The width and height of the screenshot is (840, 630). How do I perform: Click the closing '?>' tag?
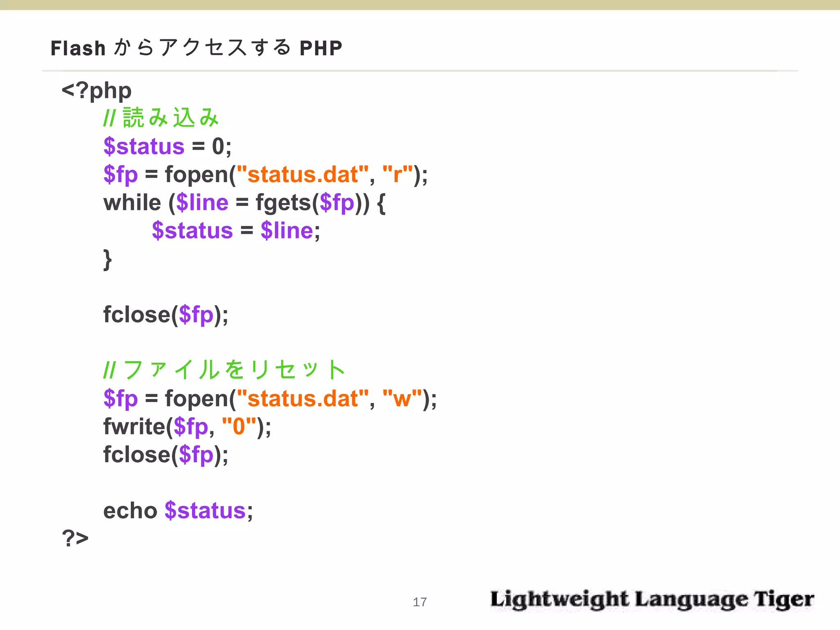click(75, 538)
